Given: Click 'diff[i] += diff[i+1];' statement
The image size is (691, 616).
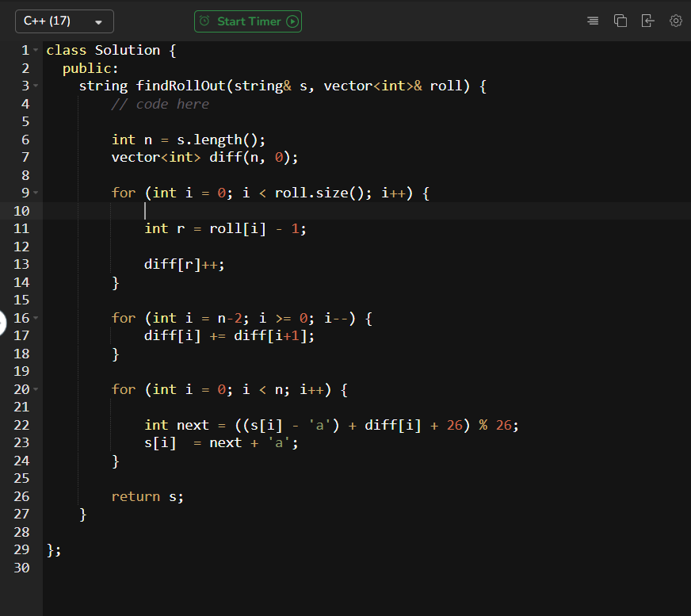Looking at the screenshot, I should coord(229,335).
